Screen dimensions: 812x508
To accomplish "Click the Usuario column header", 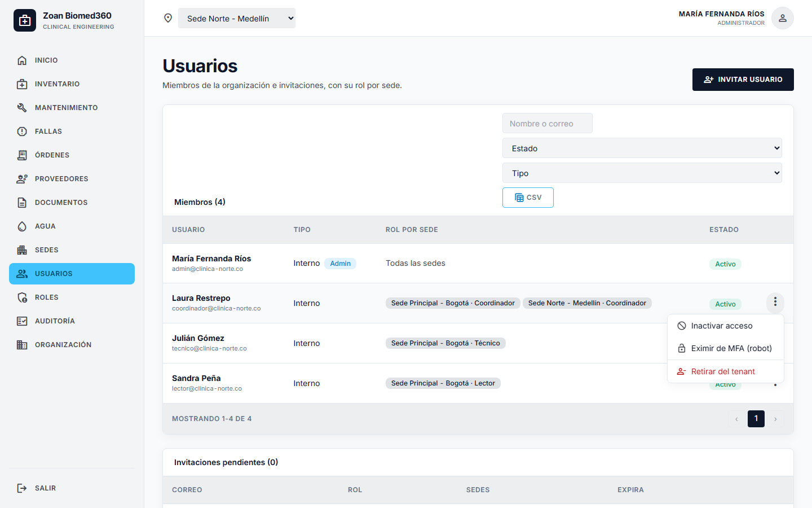I will pos(188,230).
